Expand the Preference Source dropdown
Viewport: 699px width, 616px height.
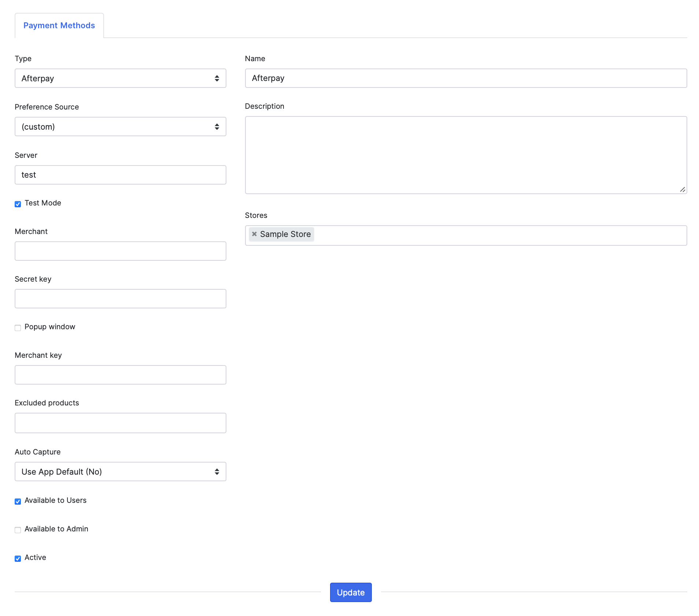click(120, 127)
